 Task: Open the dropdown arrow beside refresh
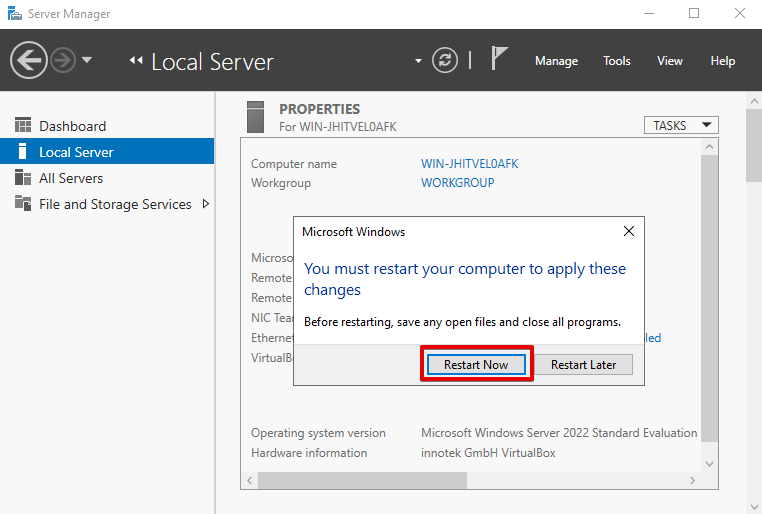[418, 61]
